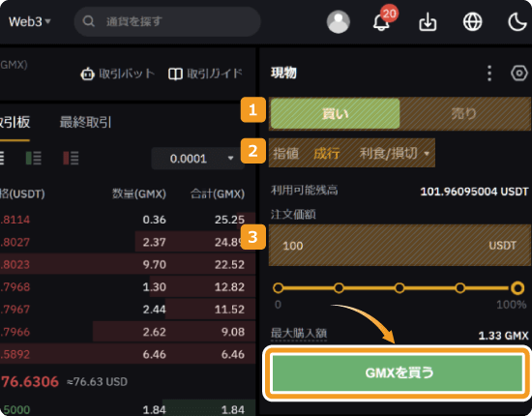Set slider to 25% point
This screenshot has height=416, width=532.
click(339, 288)
